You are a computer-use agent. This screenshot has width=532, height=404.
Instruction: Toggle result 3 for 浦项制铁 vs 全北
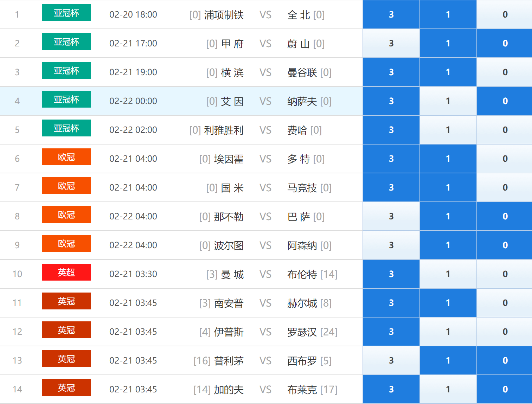point(391,14)
